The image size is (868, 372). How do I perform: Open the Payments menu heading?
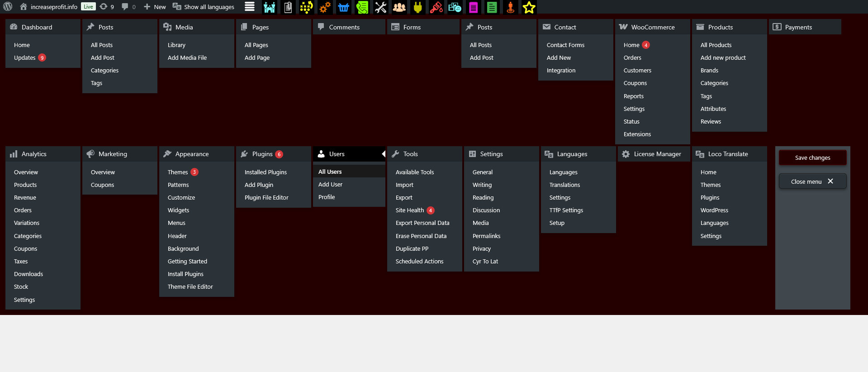click(x=805, y=27)
